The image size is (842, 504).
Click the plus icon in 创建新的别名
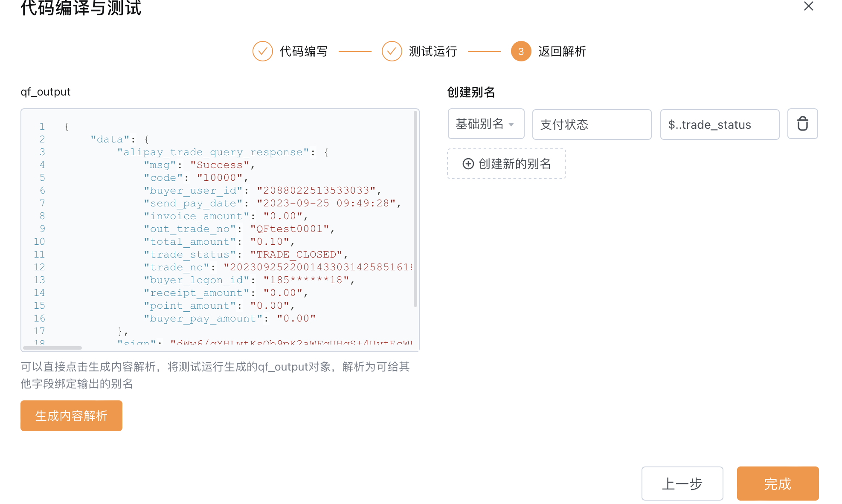pos(468,164)
